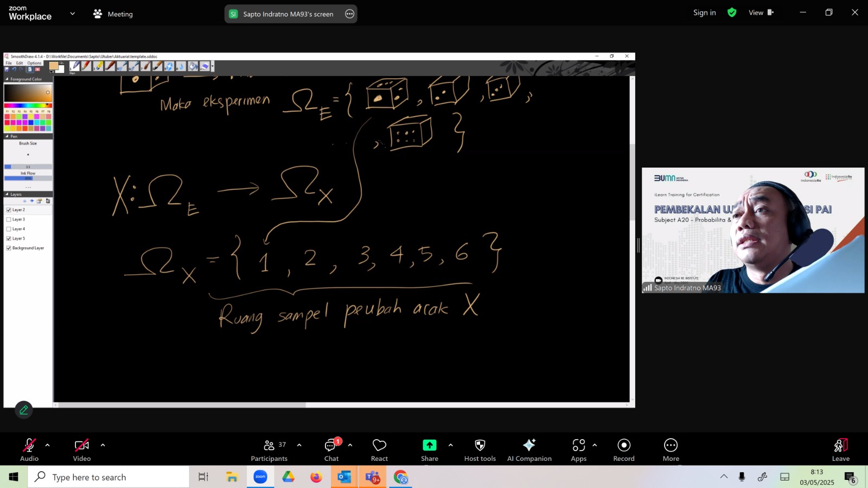Open the View menu

tap(761, 12)
